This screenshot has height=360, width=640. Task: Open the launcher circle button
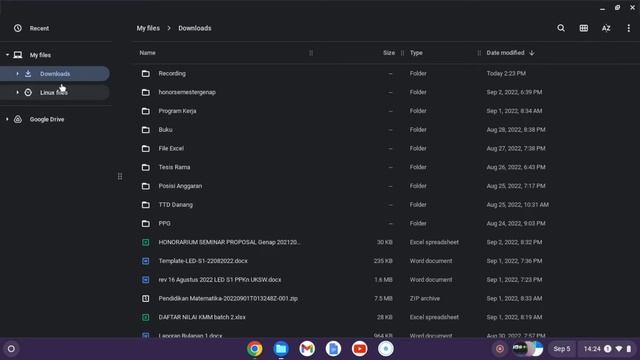click(x=11, y=349)
